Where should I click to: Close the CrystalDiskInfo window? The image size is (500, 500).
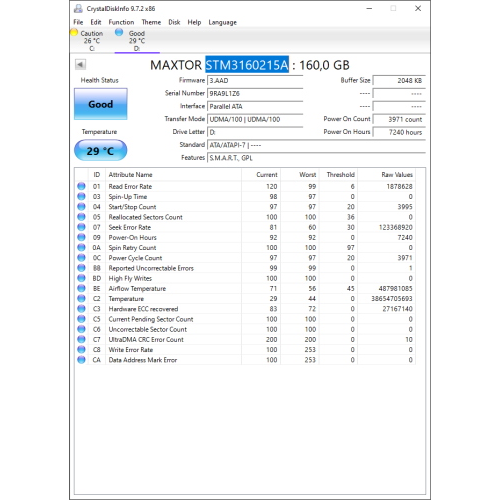click(418, 9)
